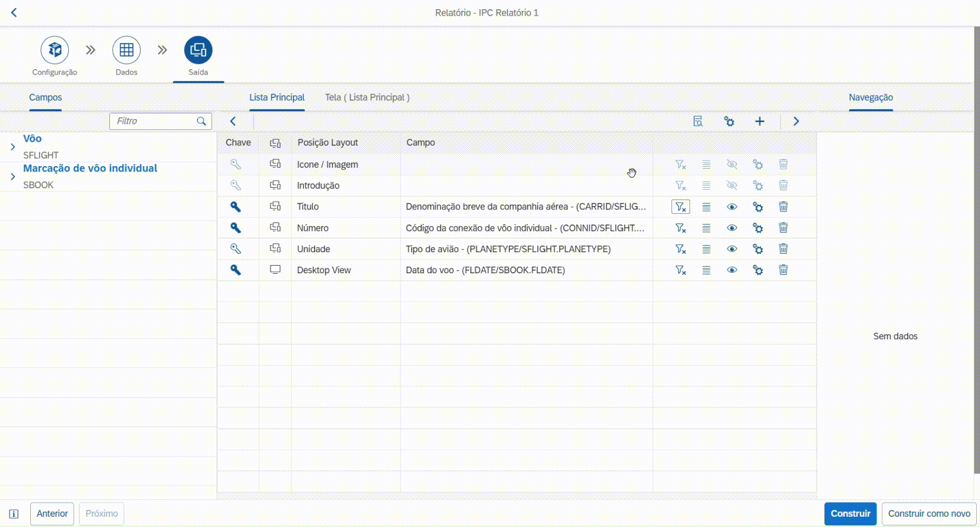The image size is (980, 527).
Task: Open the Navegação tab
Action: (x=870, y=97)
